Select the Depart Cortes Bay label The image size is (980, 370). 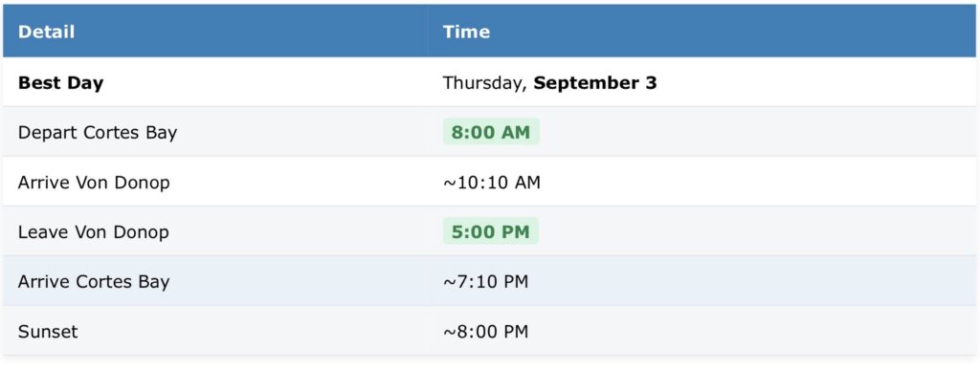pos(98,132)
